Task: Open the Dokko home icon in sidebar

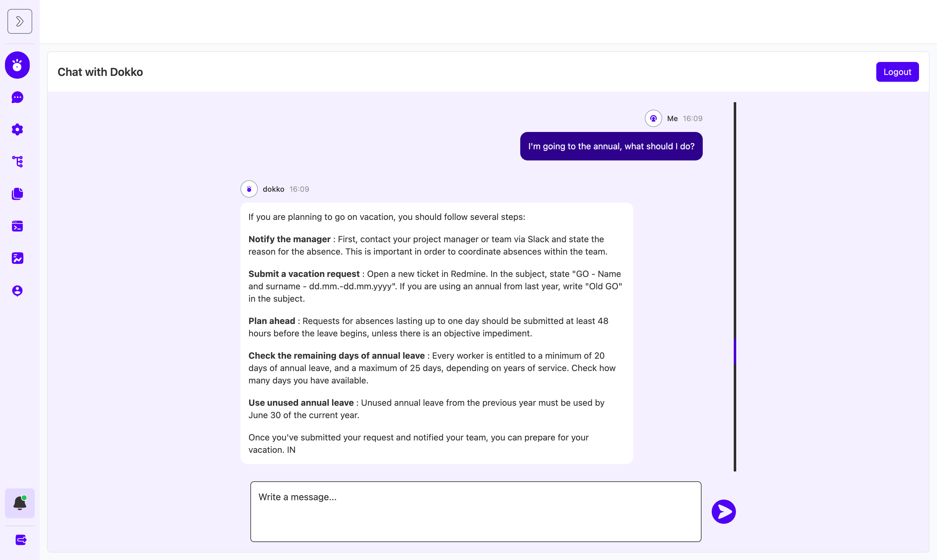Action: pos(17,65)
